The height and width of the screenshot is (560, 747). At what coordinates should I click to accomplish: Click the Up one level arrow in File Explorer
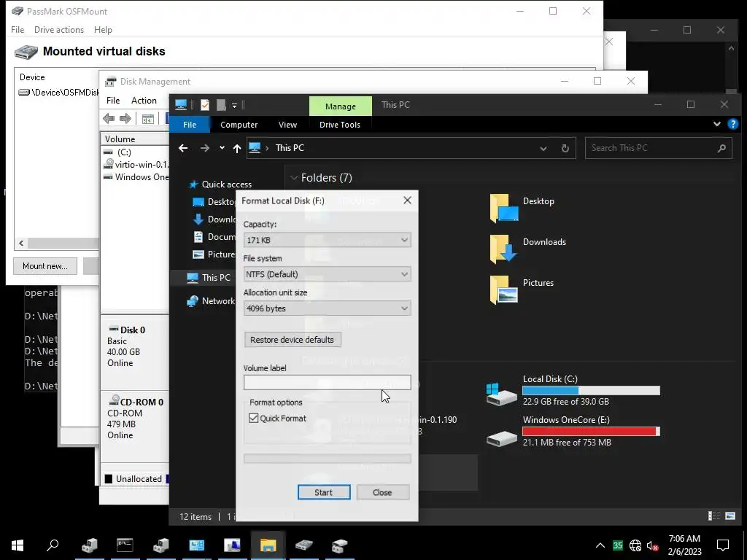pos(237,148)
